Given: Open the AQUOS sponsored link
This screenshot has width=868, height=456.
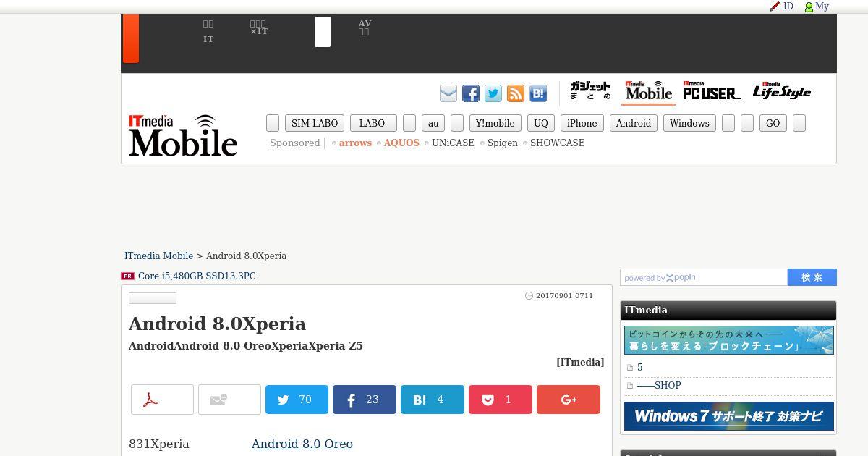Looking at the screenshot, I should pos(401,143).
